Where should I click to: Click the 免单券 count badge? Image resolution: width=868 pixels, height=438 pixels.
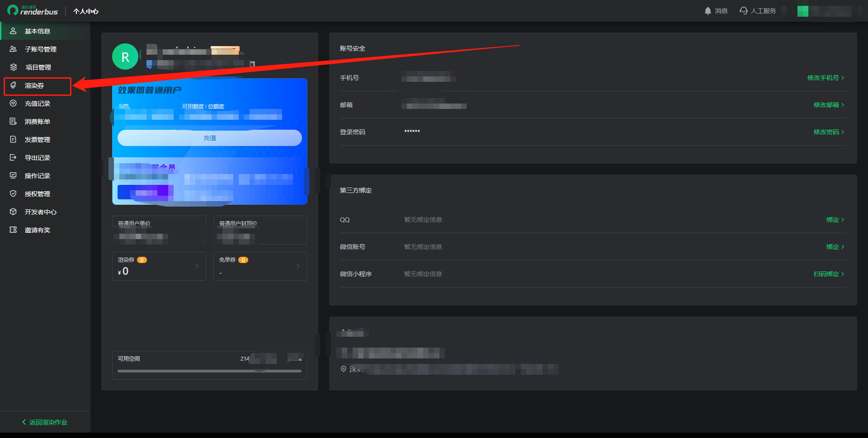tap(243, 260)
